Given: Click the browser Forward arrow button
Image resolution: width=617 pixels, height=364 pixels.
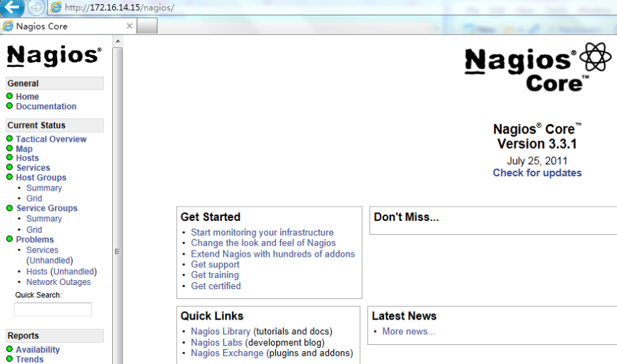Looking at the screenshot, I should pos(36,7).
